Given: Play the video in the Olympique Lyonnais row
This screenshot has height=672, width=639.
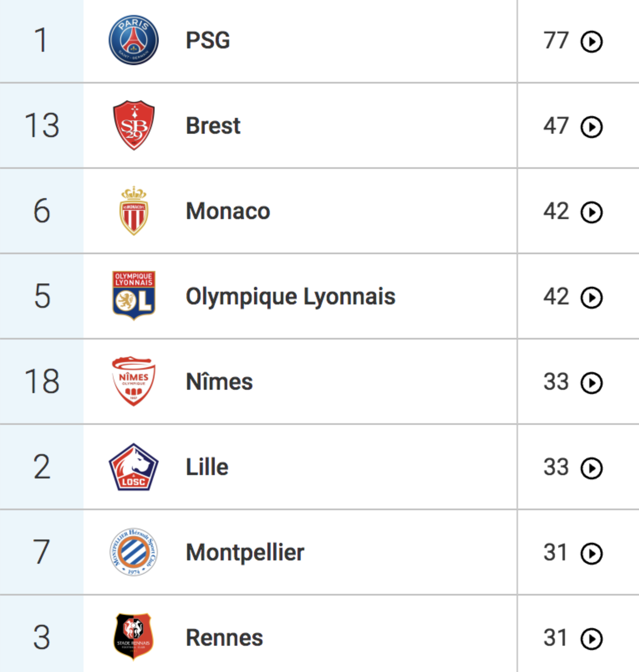Looking at the screenshot, I should [x=592, y=297].
